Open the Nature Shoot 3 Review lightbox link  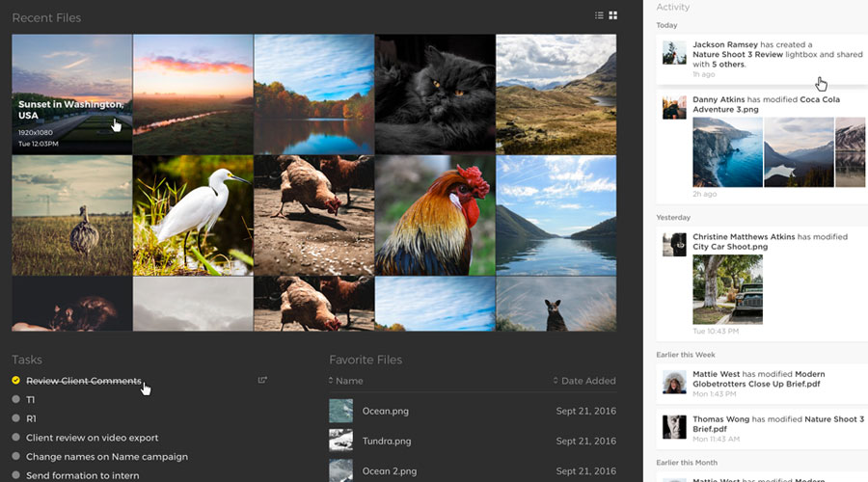738,54
